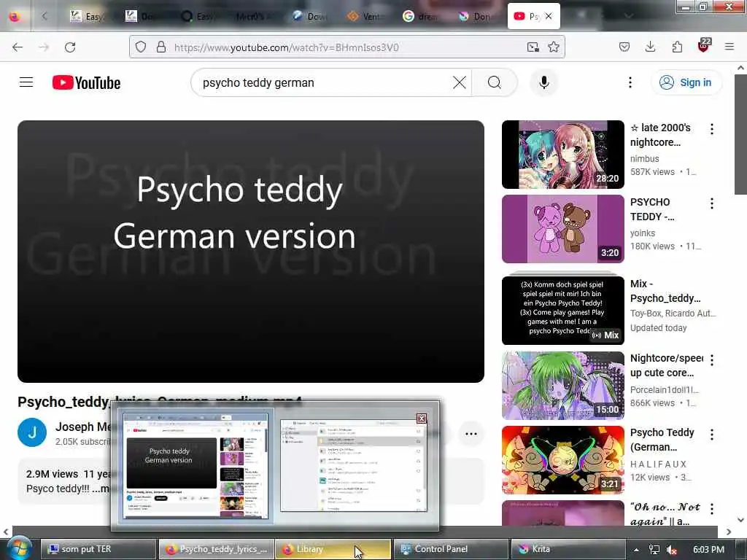
Task: Click the Sign in button
Action: pos(686,82)
